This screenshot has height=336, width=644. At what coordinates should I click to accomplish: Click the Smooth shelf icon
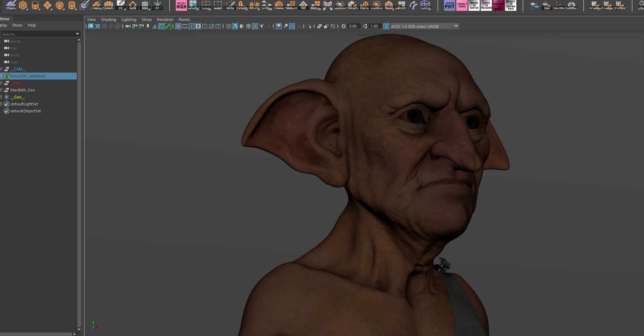click(291, 5)
